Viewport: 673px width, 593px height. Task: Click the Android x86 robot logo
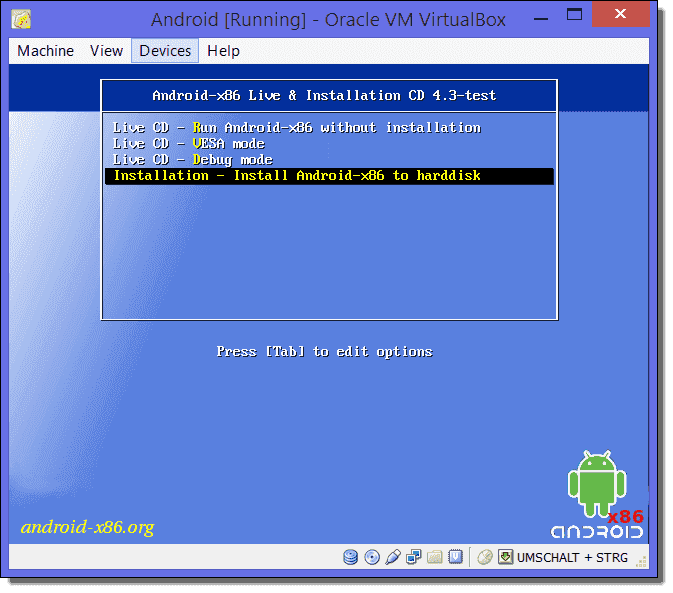[597, 494]
